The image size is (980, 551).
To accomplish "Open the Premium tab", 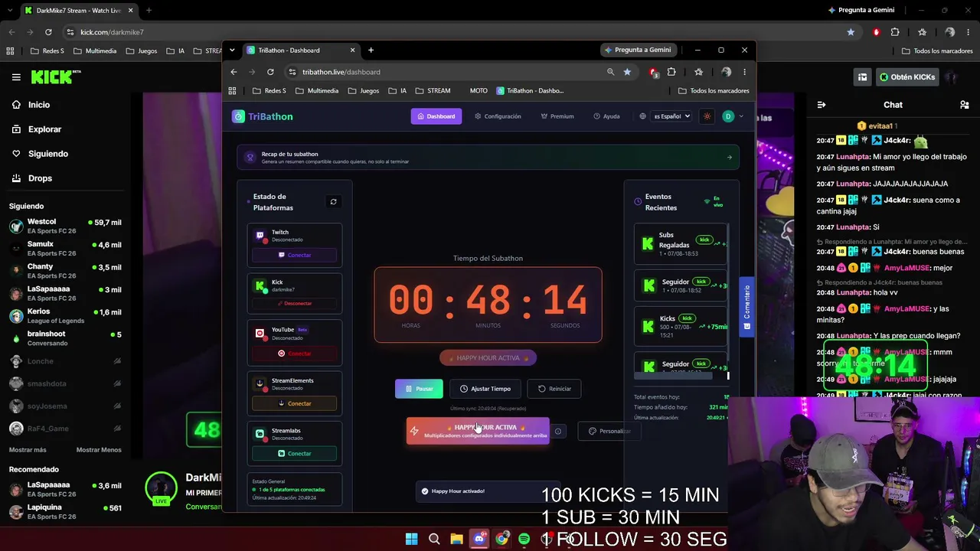I will [557, 116].
